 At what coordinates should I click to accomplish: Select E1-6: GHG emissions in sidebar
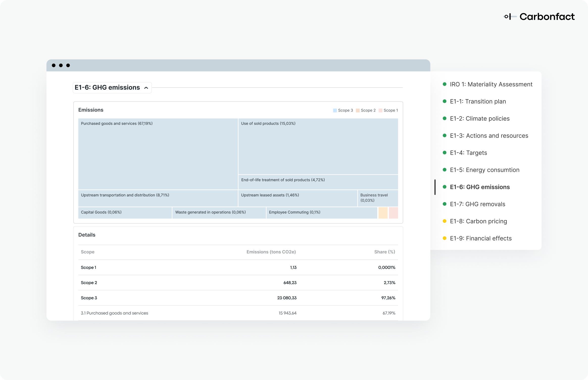click(480, 187)
